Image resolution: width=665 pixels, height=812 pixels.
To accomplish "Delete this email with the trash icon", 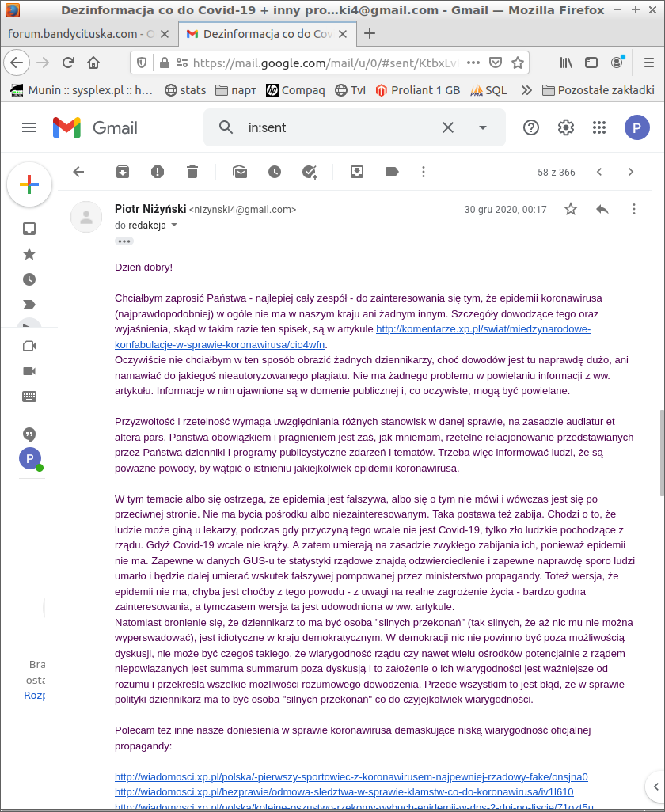I will point(192,172).
